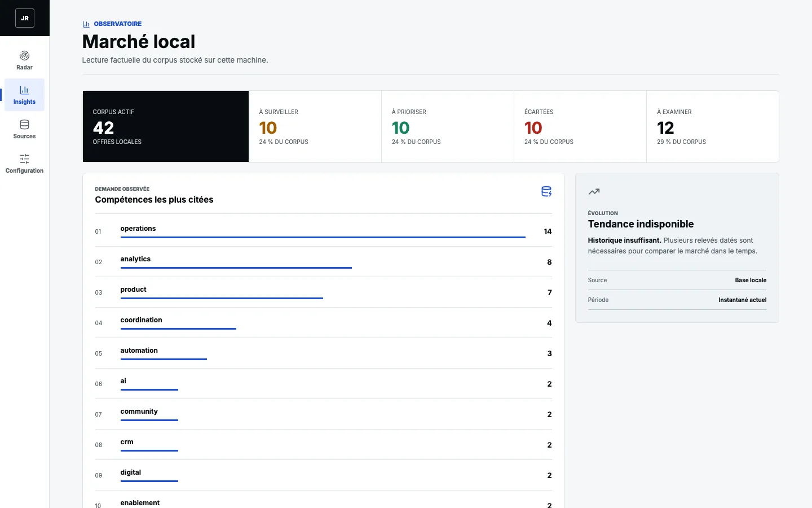Click the operations count 14

pos(548,231)
